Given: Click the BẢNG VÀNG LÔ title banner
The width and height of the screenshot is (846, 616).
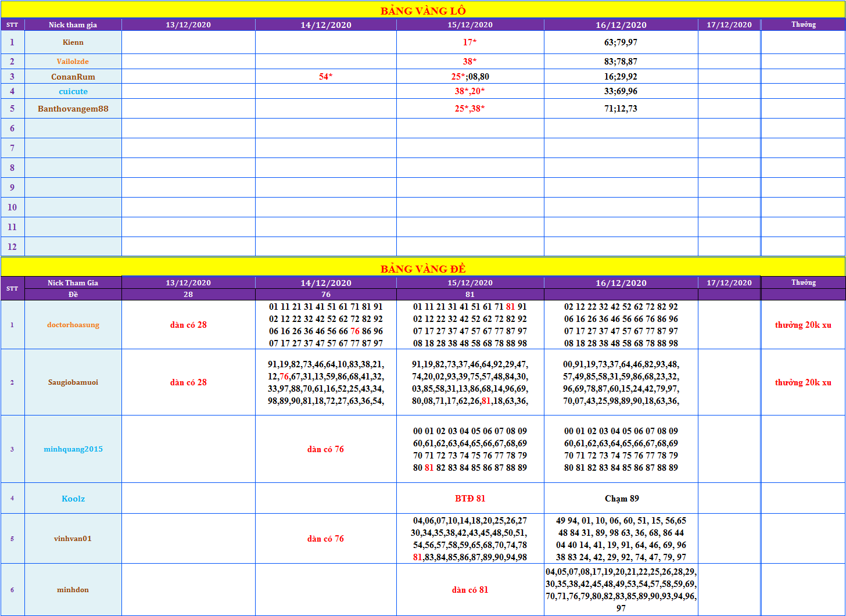Looking at the screenshot, I should (423, 10).
